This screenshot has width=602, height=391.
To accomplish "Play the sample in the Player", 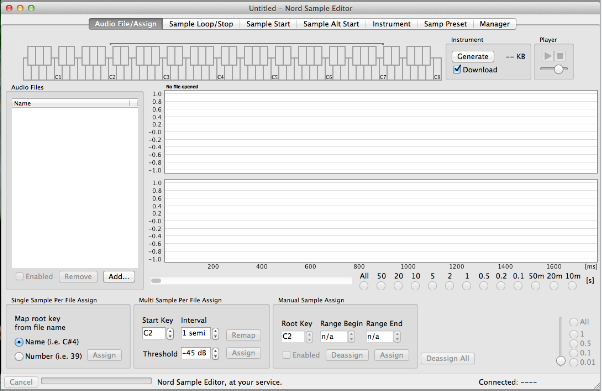I will point(547,56).
